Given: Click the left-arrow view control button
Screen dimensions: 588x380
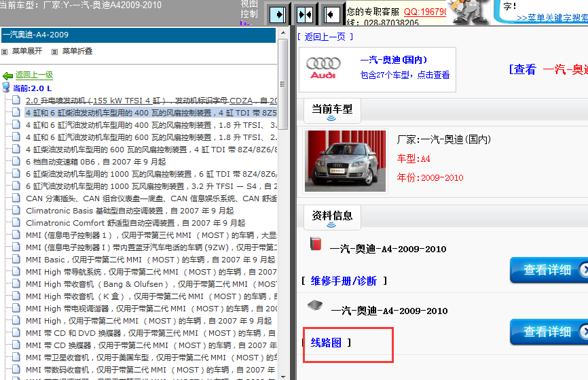Looking at the screenshot, I should (x=331, y=16).
